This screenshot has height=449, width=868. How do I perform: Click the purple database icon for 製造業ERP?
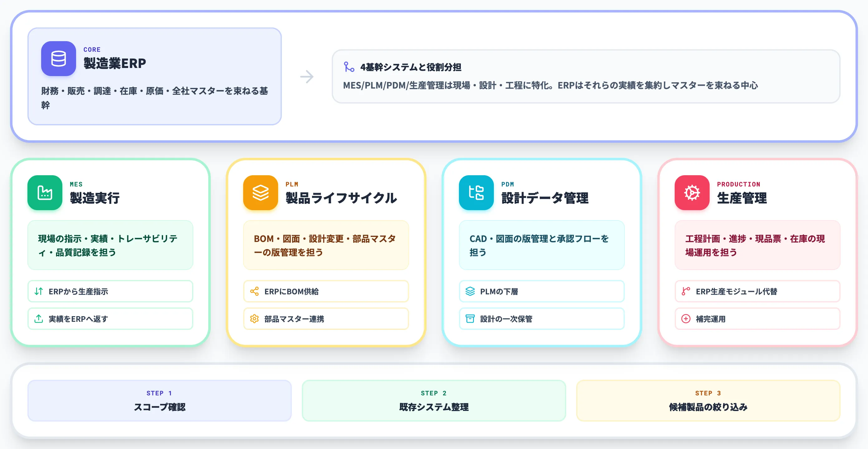click(x=58, y=59)
